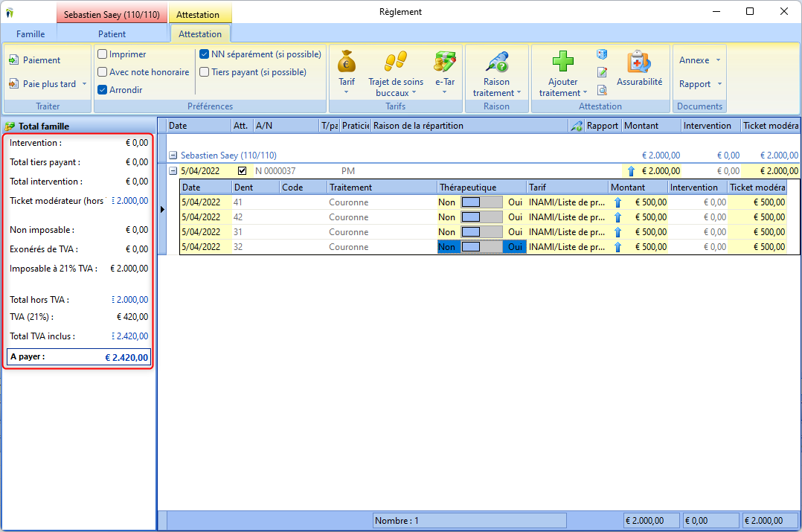Toggle Thérapeutique switch for tooth 42
Screen dimensions: 802x532
(x=481, y=217)
